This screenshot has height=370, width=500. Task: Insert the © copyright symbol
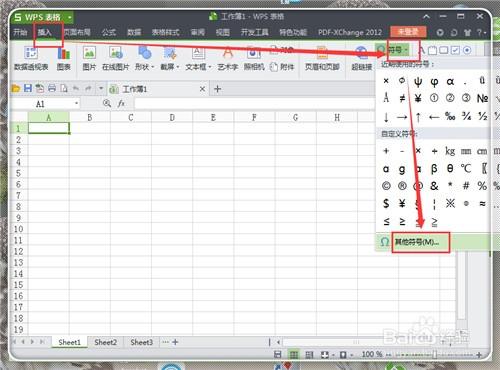pos(386,186)
